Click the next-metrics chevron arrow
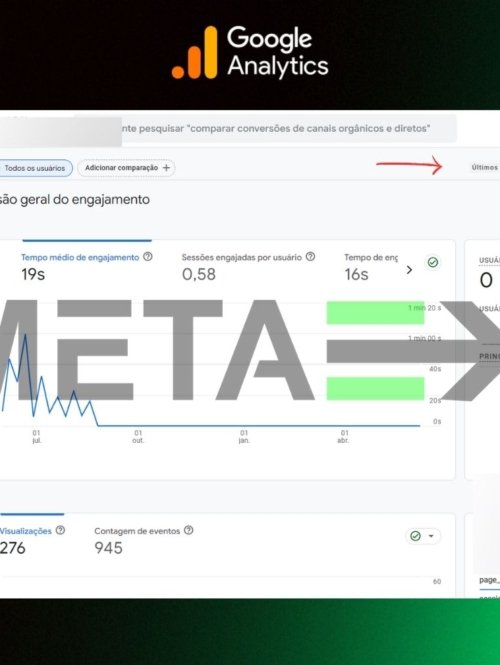 pos(409,270)
